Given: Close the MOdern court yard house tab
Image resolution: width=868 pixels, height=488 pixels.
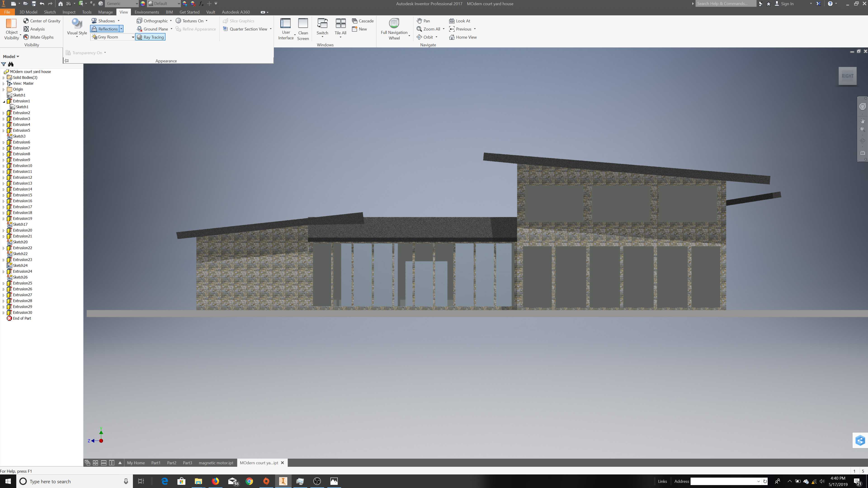Looking at the screenshot, I should (x=282, y=463).
